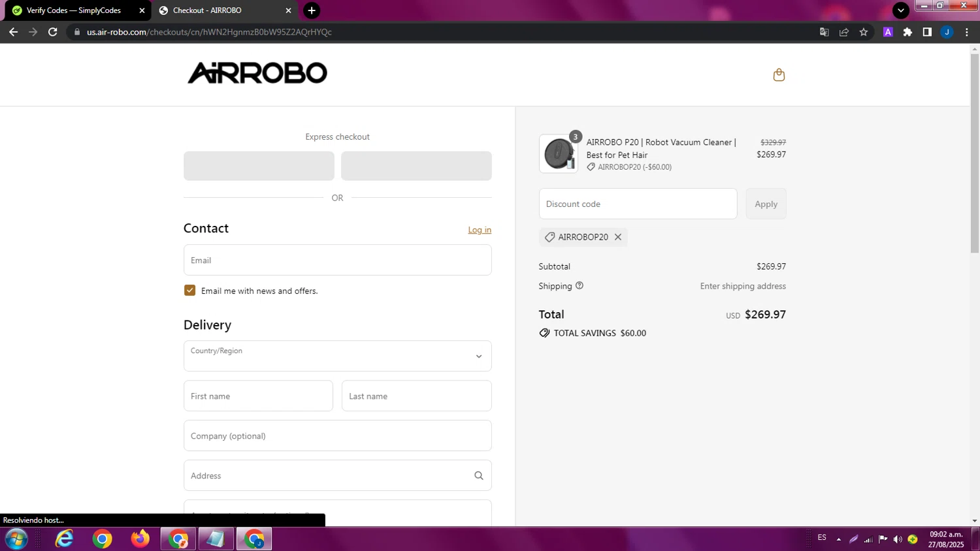Click the share page icon in address bar
This screenshot has width=980, height=551.
click(844, 32)
